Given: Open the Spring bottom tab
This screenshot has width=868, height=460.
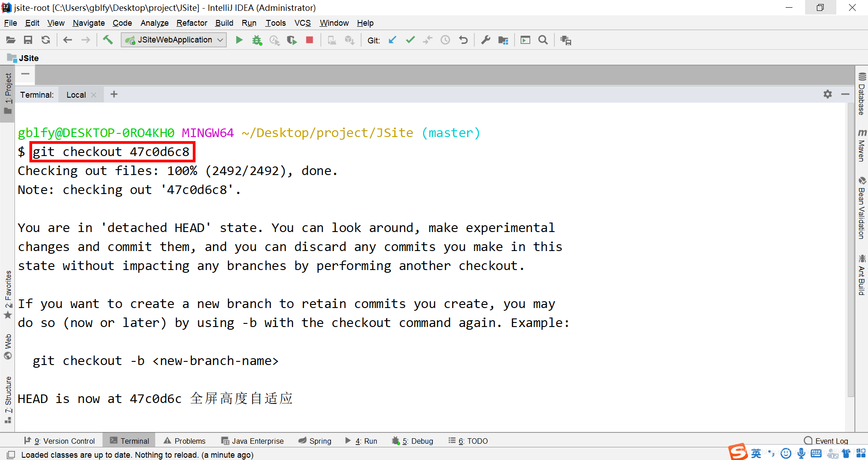Looking at the screenshot, I should click(x=315, y=441).
